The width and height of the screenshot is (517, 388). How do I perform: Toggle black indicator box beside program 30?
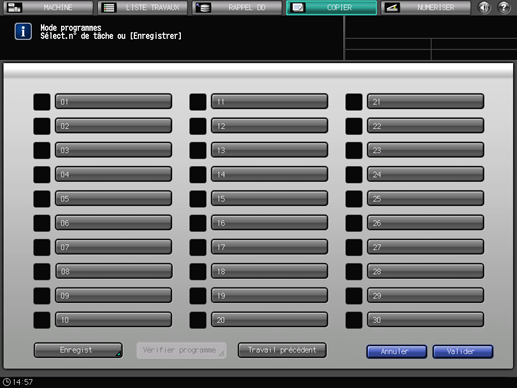pos(354,320)
